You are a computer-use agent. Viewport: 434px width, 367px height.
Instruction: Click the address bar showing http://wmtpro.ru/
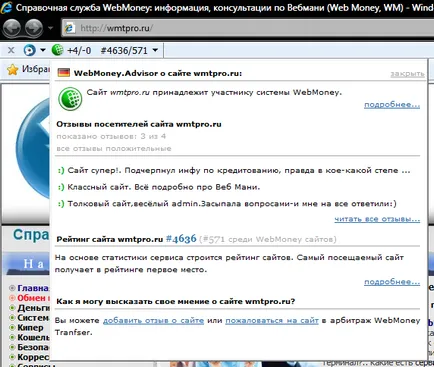point(247,28)
